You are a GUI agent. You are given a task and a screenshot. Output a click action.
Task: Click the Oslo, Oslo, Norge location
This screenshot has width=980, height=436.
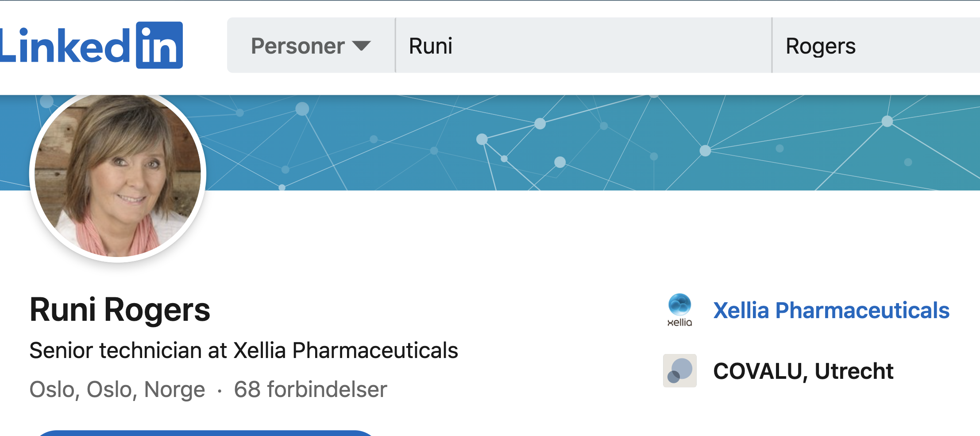117,389
